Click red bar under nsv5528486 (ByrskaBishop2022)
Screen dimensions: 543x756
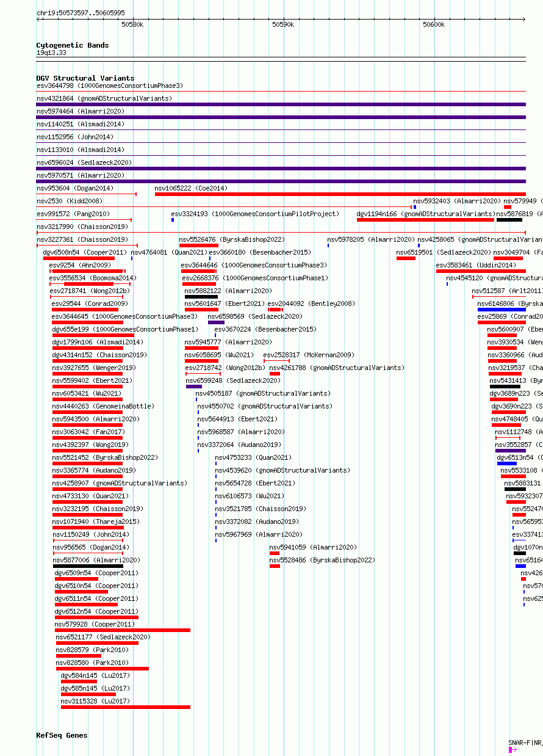(275, 566)
